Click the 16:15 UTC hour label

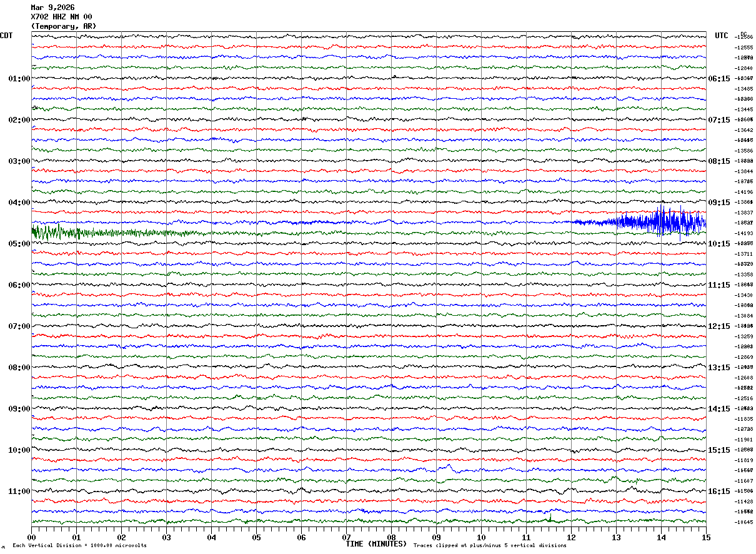(719, 491)
